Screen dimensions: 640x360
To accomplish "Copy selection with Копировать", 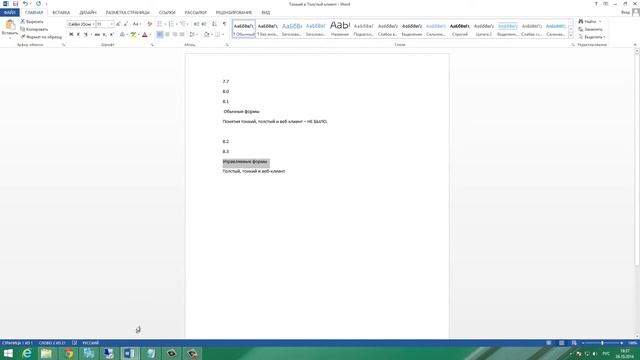I will click(34, 29).
